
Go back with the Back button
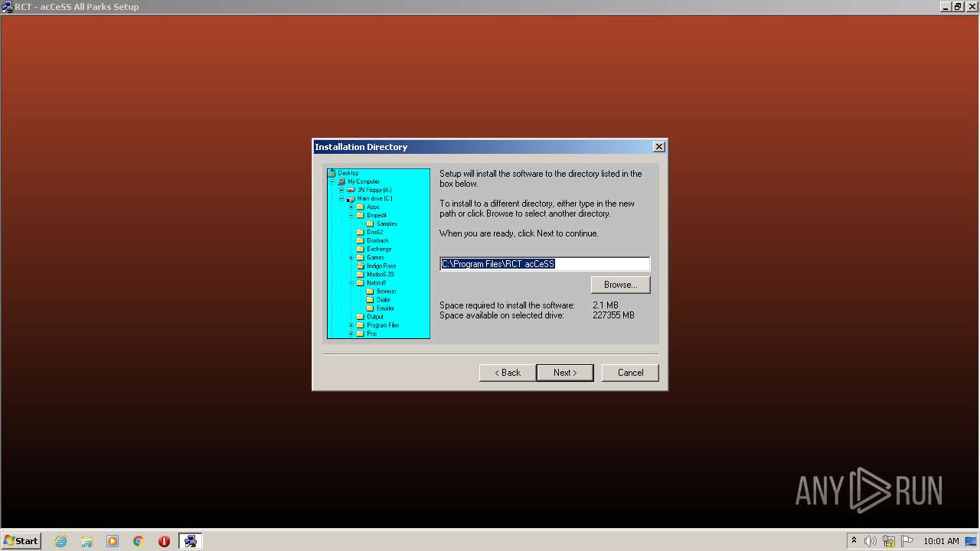click(508, 373)
